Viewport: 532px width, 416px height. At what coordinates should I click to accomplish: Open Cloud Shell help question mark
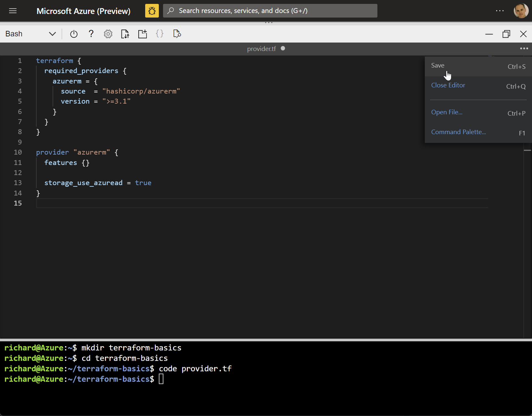point(91,34)
